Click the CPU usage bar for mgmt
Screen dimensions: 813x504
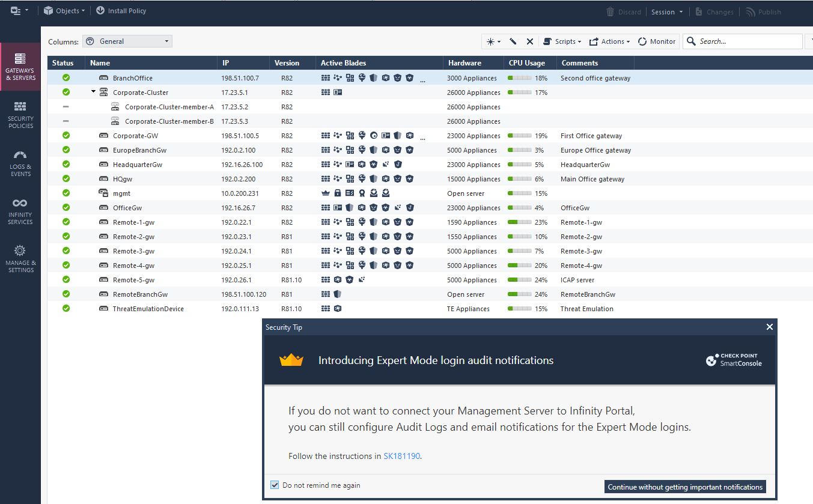tap(520, 193)
